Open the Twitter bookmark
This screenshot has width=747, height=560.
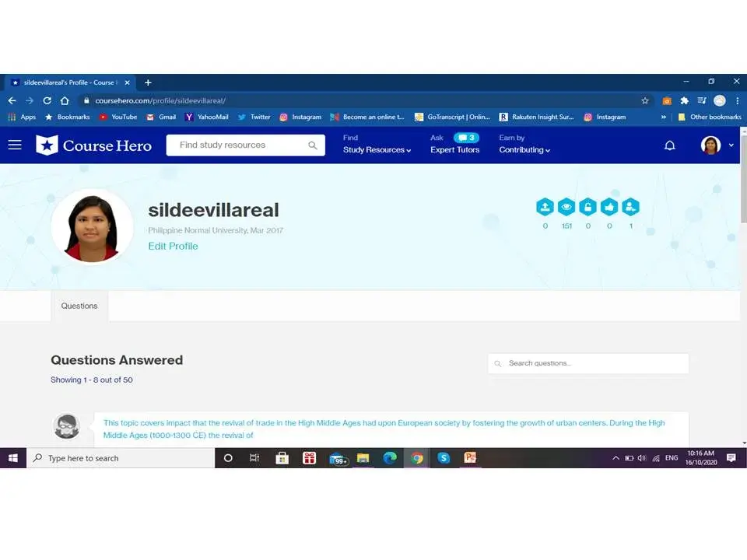pos(254,117)
